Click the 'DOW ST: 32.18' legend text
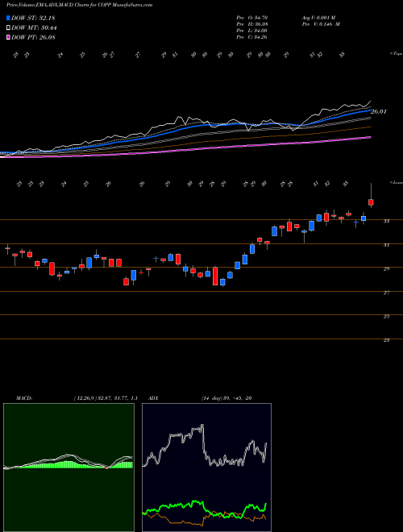The height and width of the screenshot is (532, 403). coord(33,18)
